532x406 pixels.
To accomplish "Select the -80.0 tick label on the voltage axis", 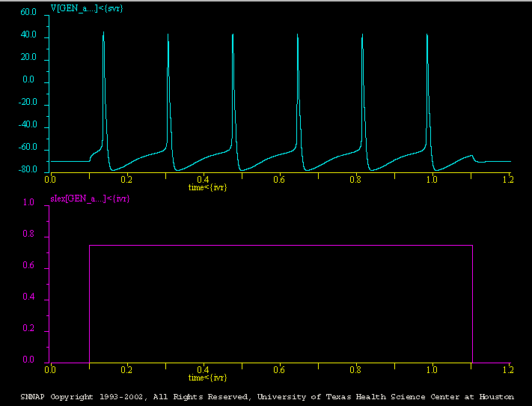I will [28, 170].
